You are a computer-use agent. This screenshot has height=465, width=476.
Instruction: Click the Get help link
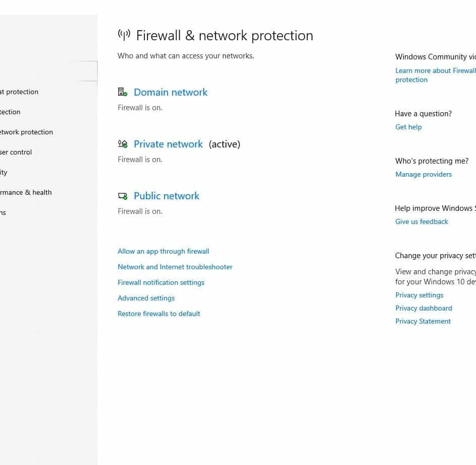(408, 127)
